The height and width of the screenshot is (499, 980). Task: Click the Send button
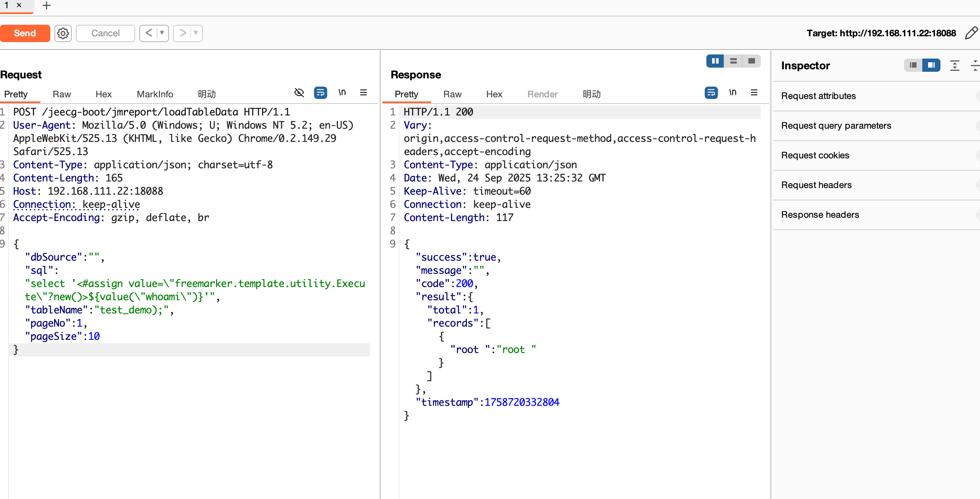[25, 33]
